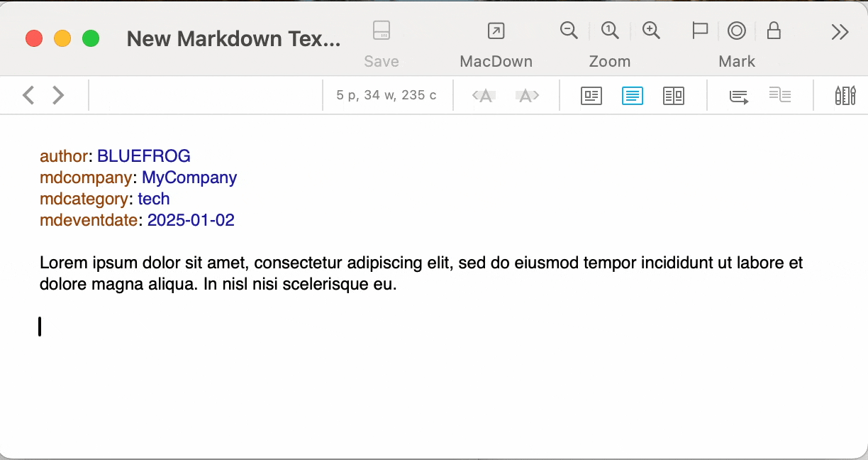Click the mdcategory key

coord(84,199)
